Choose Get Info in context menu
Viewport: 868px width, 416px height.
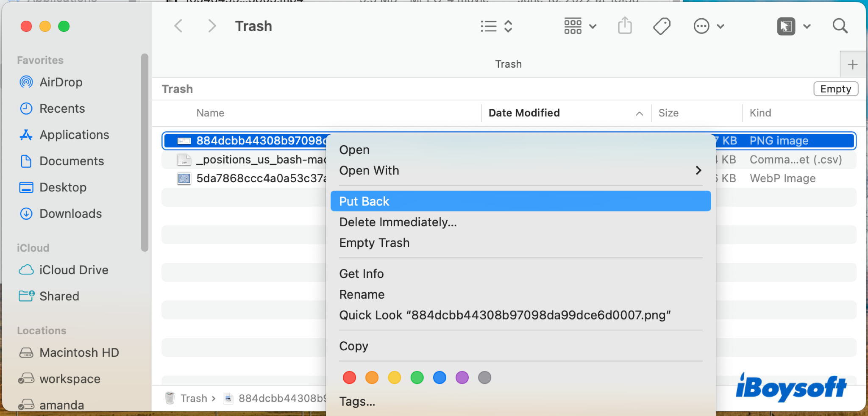(x=361, y=274)
